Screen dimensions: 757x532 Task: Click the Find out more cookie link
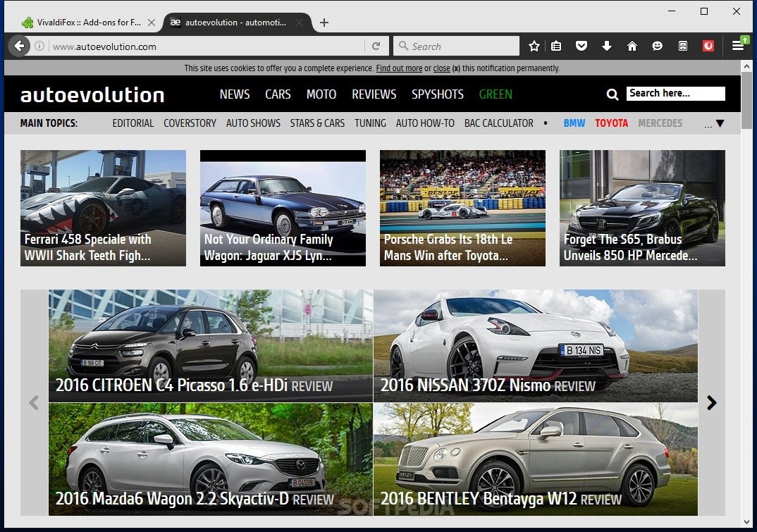(399, 68)
